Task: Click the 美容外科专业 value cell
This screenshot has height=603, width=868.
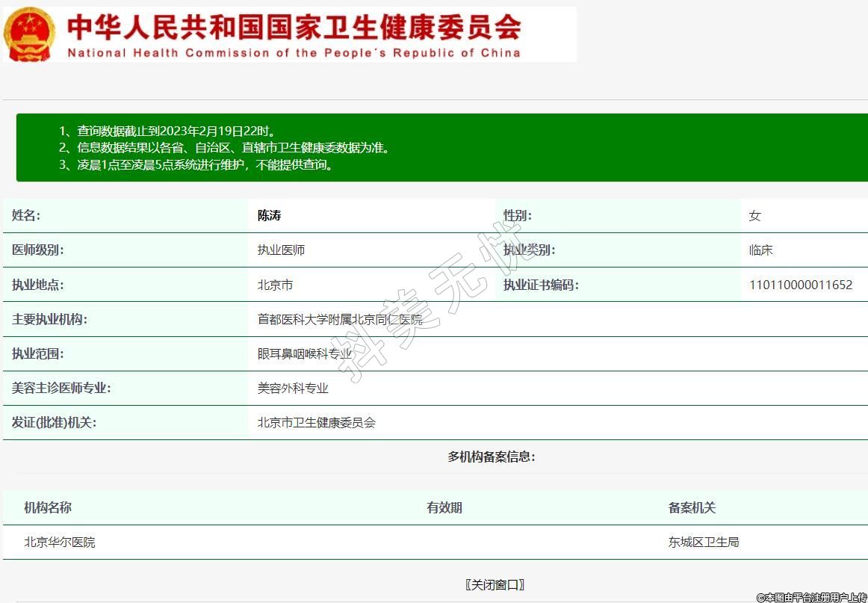Action: pyautogui.click(x=293, y=388)
